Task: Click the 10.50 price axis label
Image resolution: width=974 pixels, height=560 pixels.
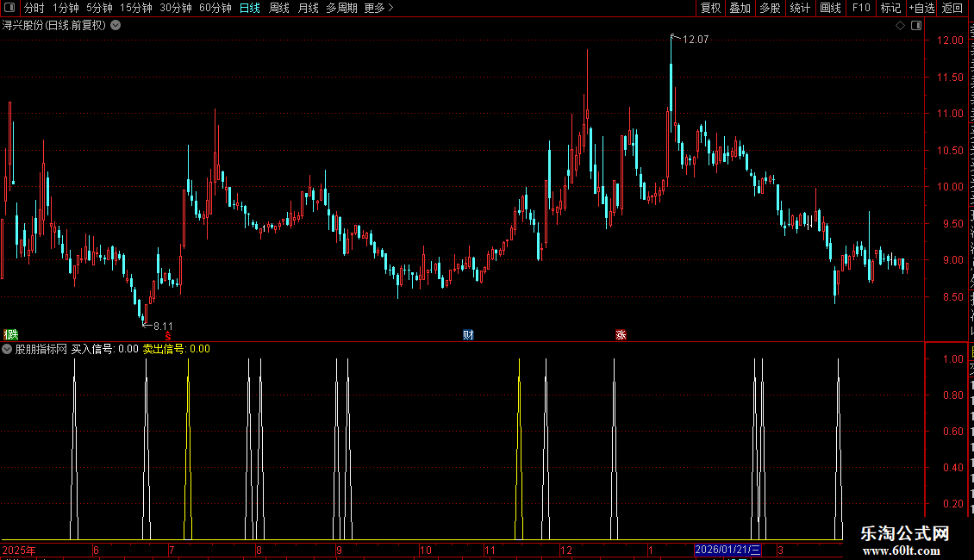Action: (950, 150)
